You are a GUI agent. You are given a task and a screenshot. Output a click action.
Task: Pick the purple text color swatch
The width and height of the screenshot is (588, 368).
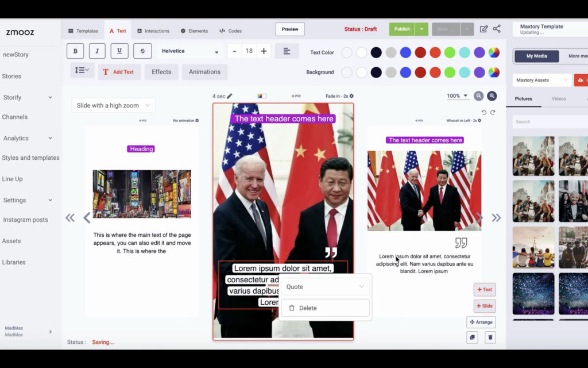[x=479, y=52]
